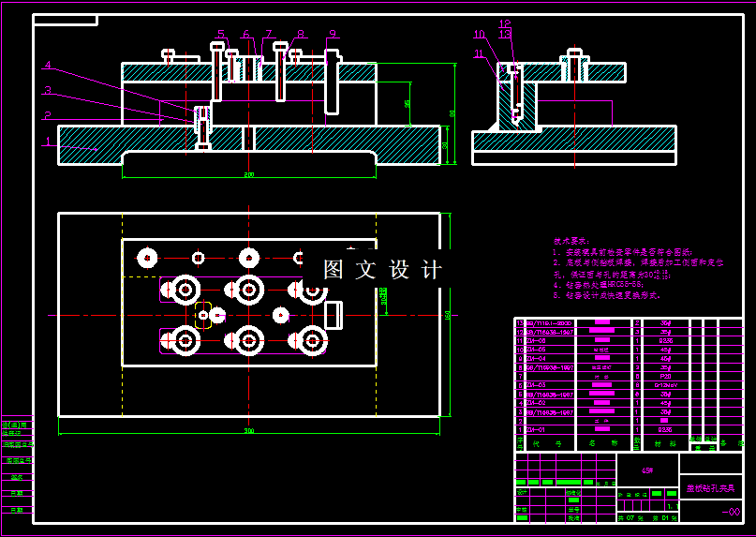This screenshot has height=537, width=756.
Task: Pick balloon label 9 above front view
Action: [333, 34]
